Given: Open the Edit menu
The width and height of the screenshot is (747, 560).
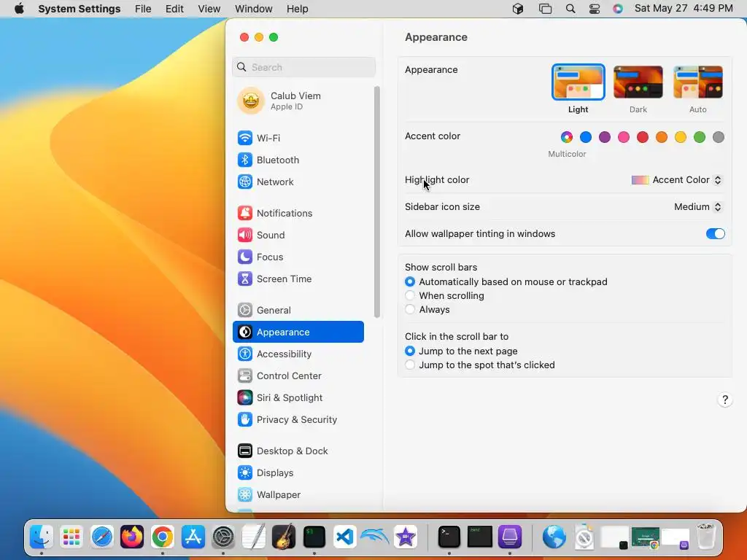Looking at the screenshot, I should tap(174, 9).
